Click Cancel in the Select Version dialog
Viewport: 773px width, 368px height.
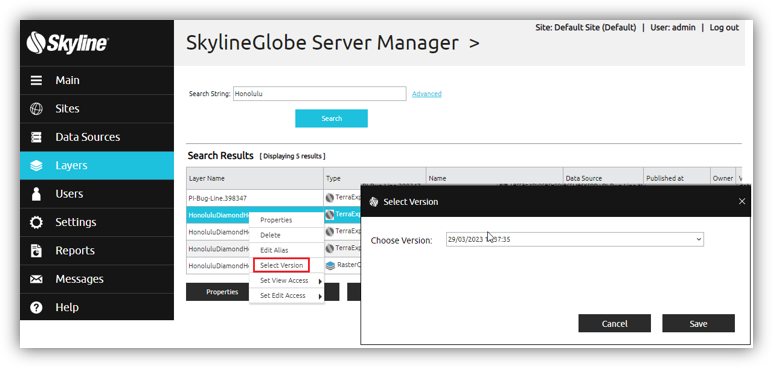(x=615, y=324)
